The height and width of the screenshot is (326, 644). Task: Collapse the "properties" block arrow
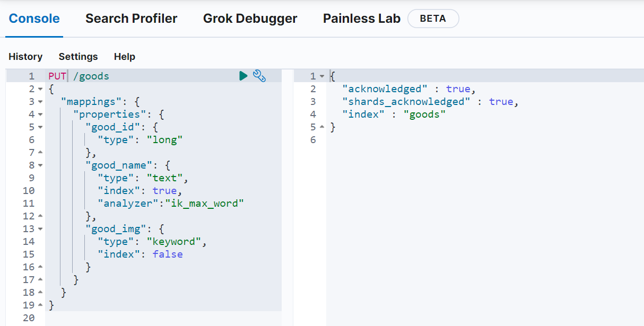point(40,114)
